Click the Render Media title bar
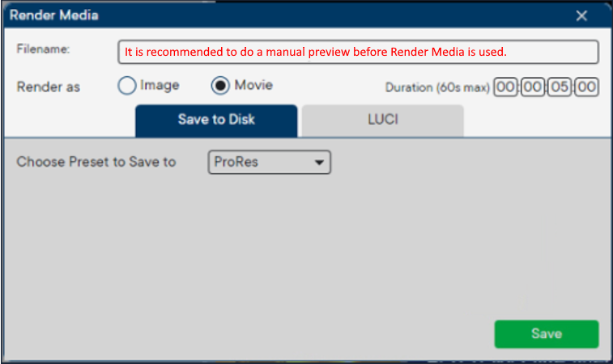613x364 pixels. [243, 15]
